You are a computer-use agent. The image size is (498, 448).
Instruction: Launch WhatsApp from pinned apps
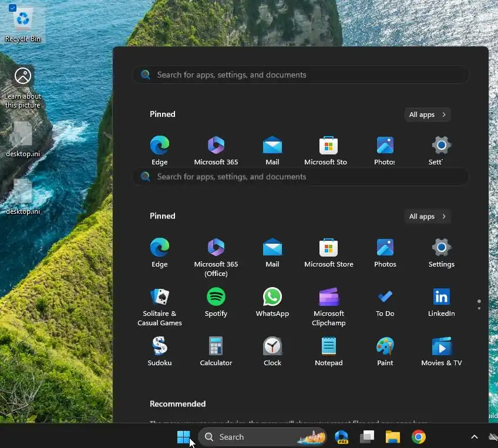click(272, 302)
